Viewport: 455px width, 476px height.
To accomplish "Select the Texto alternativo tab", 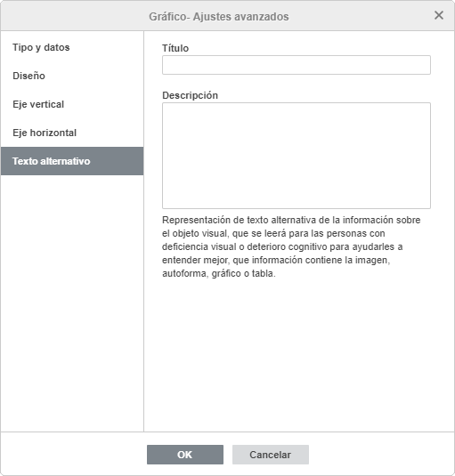I will tap(72, 161).
